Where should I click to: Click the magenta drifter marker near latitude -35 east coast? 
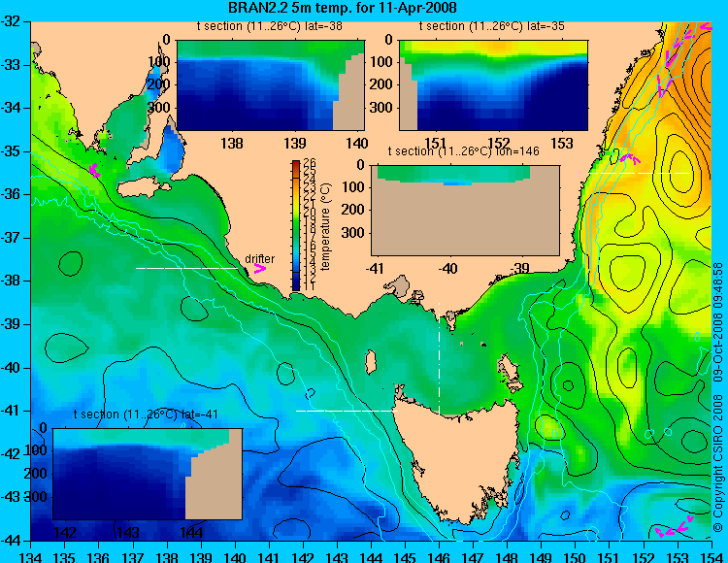630,158
